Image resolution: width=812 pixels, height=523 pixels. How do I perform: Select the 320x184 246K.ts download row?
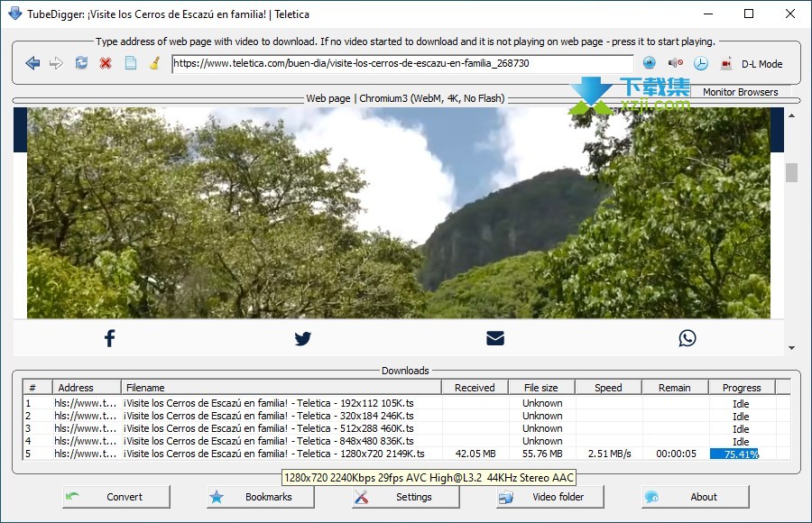pos(407,416)
